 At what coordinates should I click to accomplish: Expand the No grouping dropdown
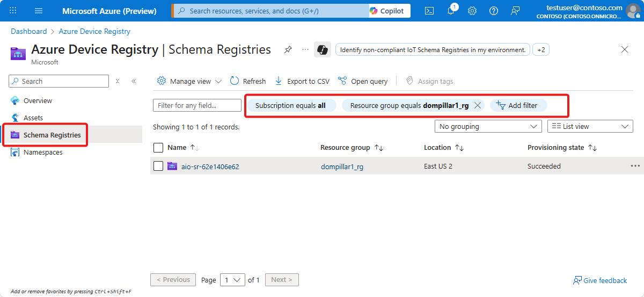tap(488, 126)
